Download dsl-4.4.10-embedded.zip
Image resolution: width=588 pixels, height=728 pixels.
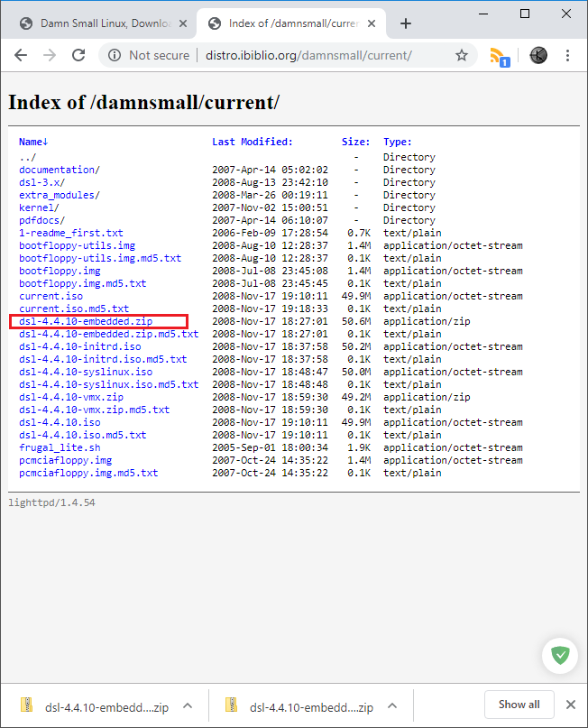click(86, 321)
